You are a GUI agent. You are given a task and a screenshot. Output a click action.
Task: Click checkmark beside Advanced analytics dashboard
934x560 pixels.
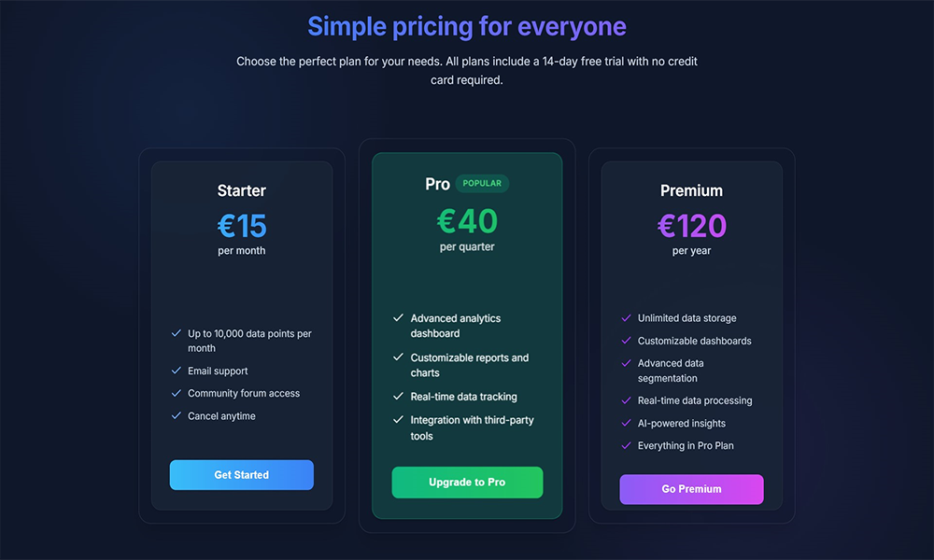pos(399,318)
